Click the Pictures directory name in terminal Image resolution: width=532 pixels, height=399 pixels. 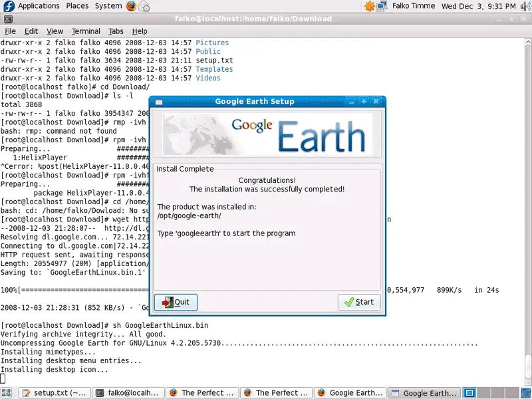click(212, 43)
